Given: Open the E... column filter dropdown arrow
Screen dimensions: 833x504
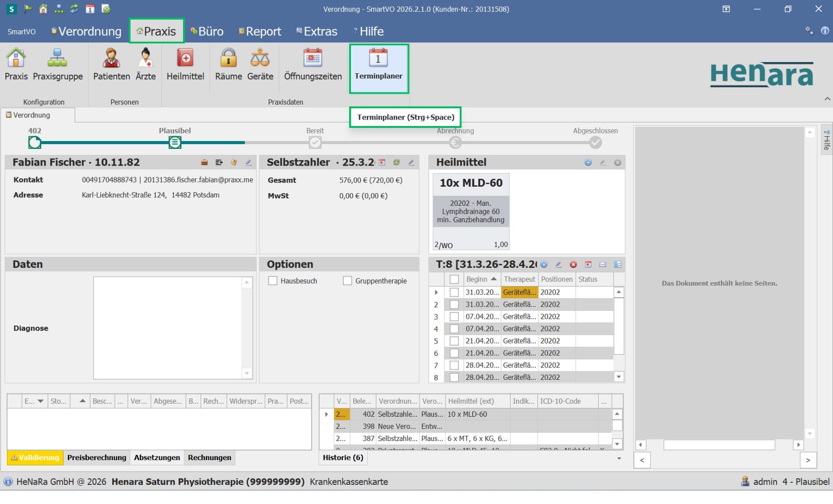Looking at the screenshot, I should click(41, 401).
